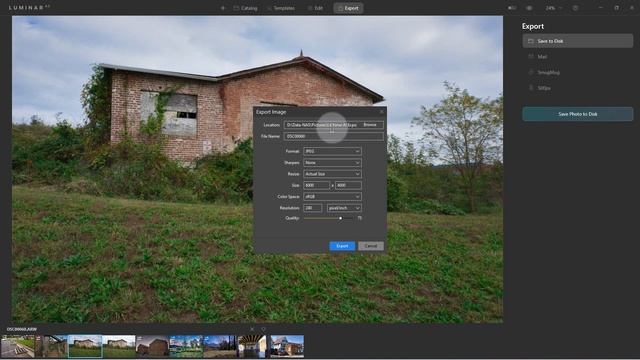Choose Save to Disk export option
This screenshot has height=360, width=640.
578,41
